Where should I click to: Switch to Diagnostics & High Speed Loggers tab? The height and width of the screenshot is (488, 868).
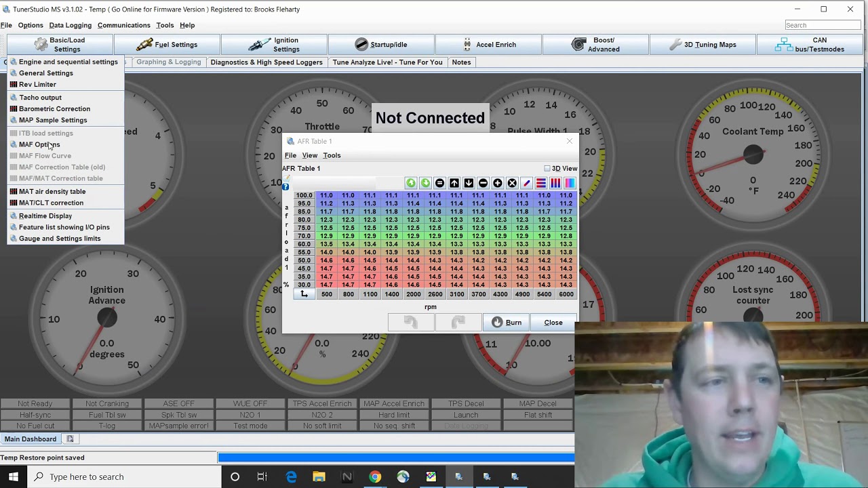coord(267,62)
